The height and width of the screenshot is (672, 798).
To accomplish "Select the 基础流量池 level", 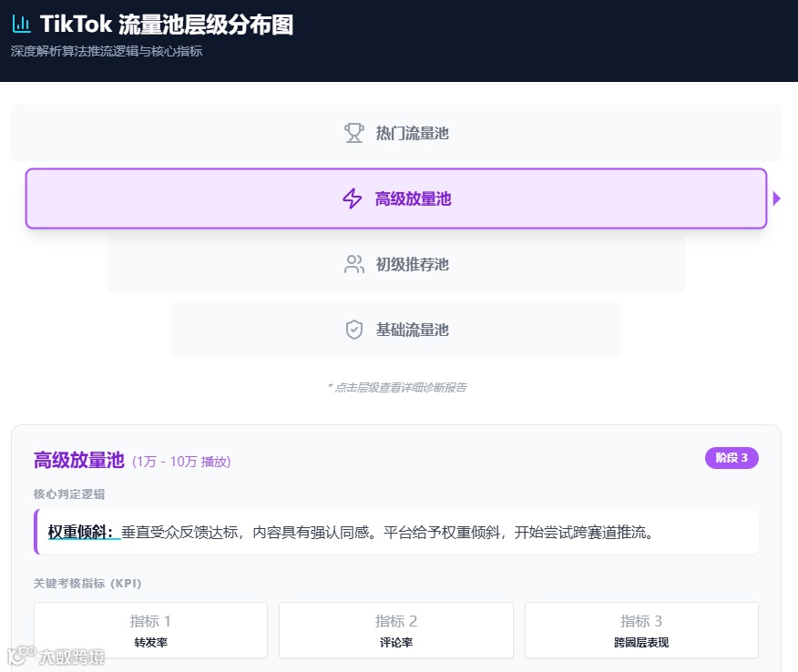I will tap(396, 330).
